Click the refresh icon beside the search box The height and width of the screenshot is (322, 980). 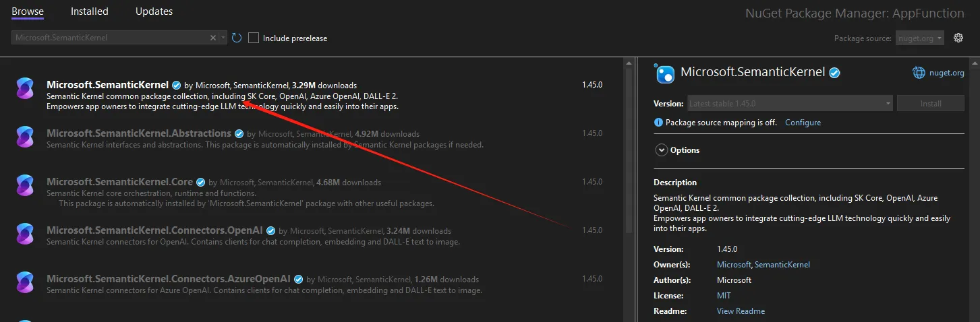tap(237, 38)
